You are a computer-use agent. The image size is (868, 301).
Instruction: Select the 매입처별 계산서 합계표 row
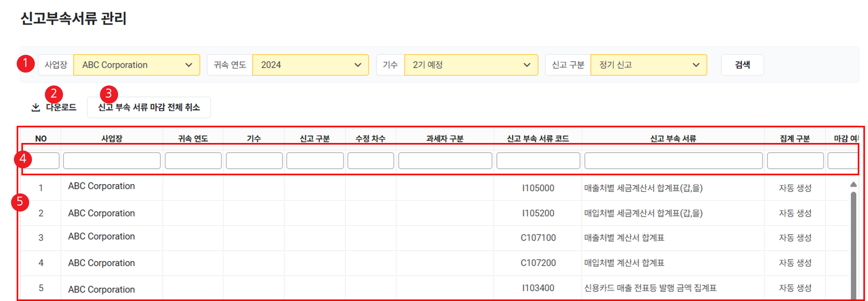pyautogui.click(x=624, y=263)
